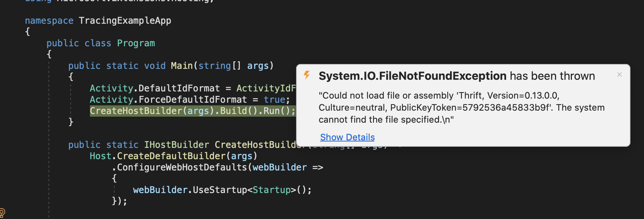Close the exception popup
This screenshot has height=219, width=644.
pos(620,75)
